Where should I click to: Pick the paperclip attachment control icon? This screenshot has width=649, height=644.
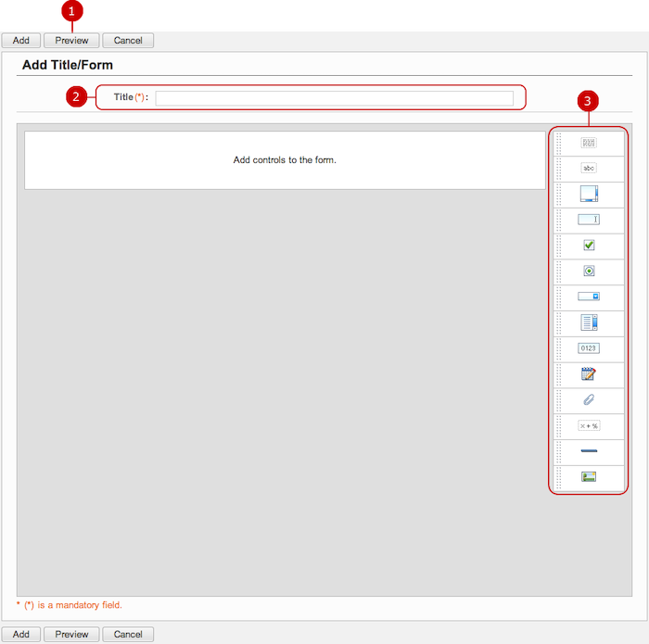[x=589, y=399]
